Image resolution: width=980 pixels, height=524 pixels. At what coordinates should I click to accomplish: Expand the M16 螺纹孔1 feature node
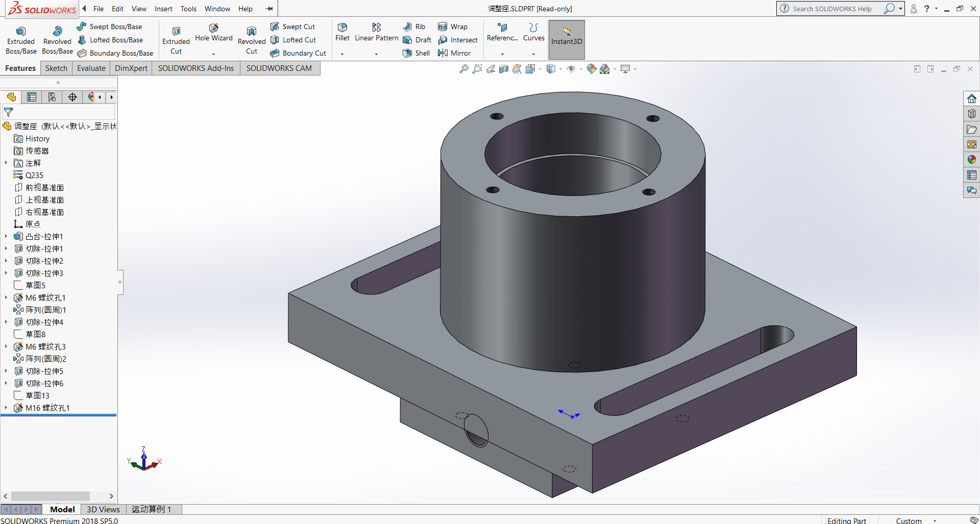pyautogui.click(x=6, y=408)
